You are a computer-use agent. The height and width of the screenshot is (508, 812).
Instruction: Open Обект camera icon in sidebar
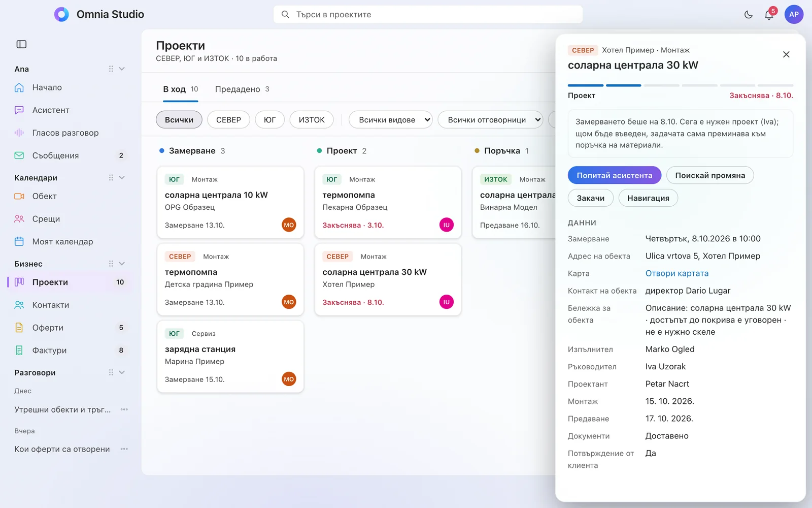click(19, 196)
